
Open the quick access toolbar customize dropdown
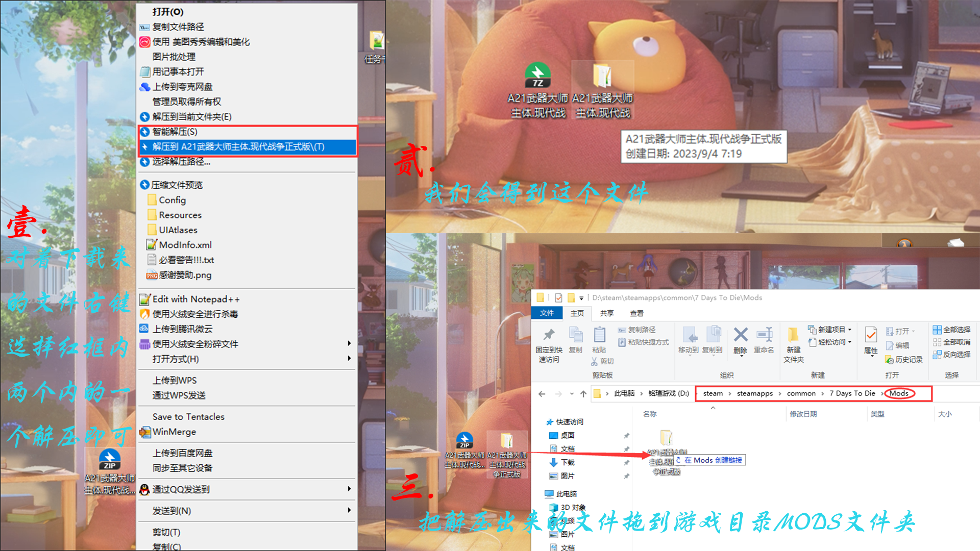tap(581, 298)
